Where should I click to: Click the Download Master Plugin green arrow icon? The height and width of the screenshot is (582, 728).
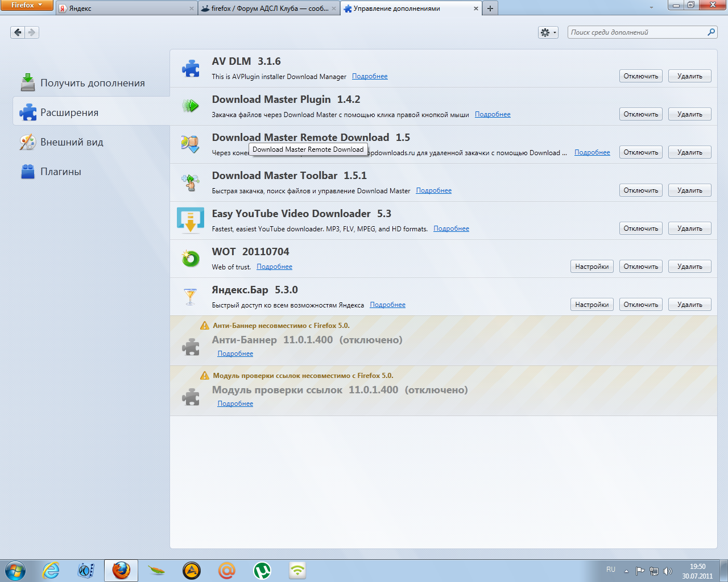191,106
